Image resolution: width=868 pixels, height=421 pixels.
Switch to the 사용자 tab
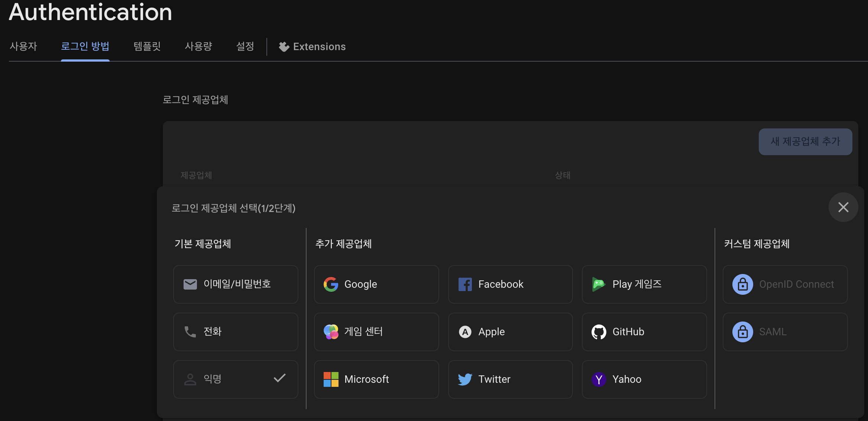(x=23, y=46)
